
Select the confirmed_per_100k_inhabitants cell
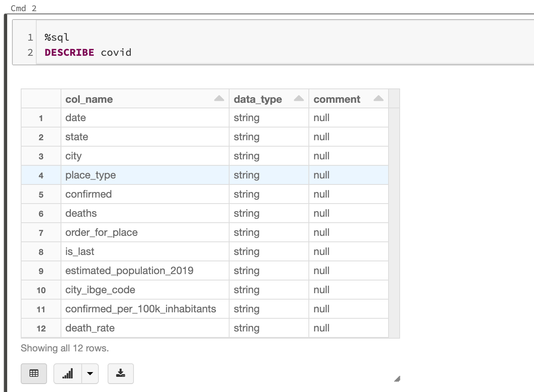(140, 309)
